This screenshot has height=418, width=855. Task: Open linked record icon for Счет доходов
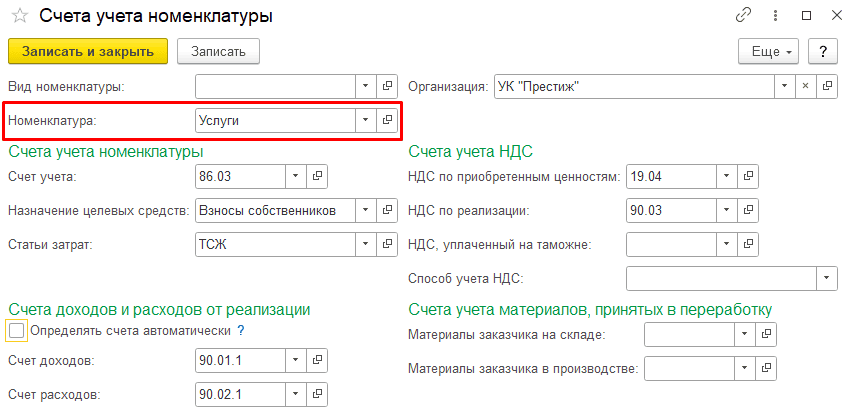[317, 361]
